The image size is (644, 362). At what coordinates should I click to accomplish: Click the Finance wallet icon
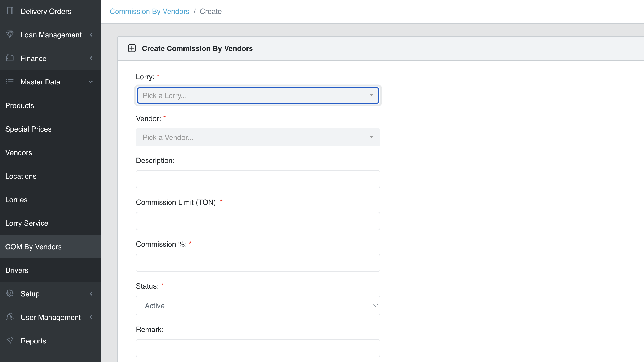click(x=10, y=58)
